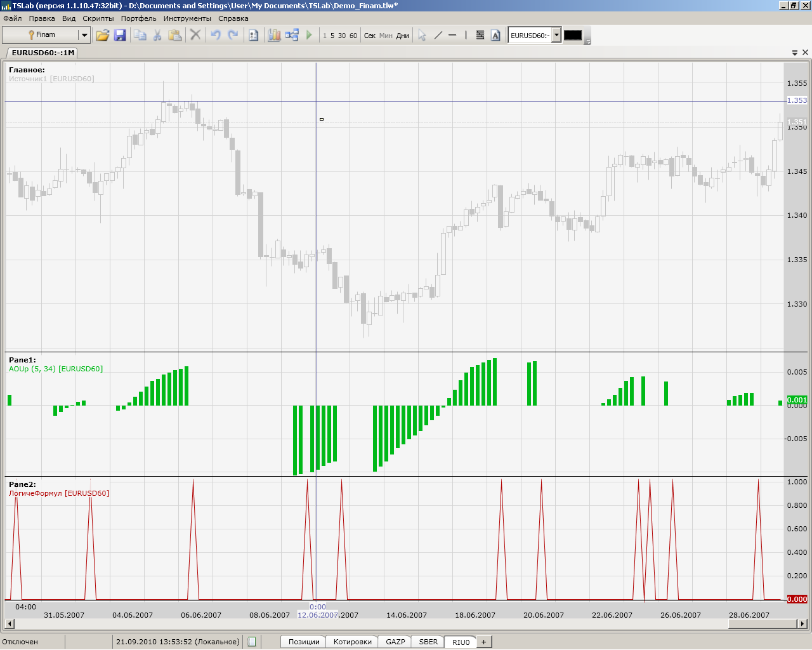Click the Главное pane title
Image resolution: width=812 pixels, height=650 pixels.
pyautogui.click(x=27, y=70)
